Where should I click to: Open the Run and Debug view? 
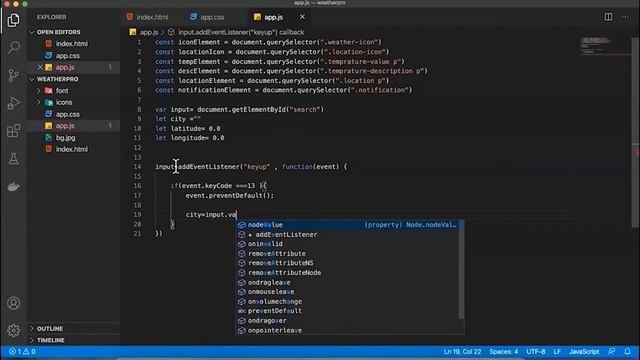13,103
